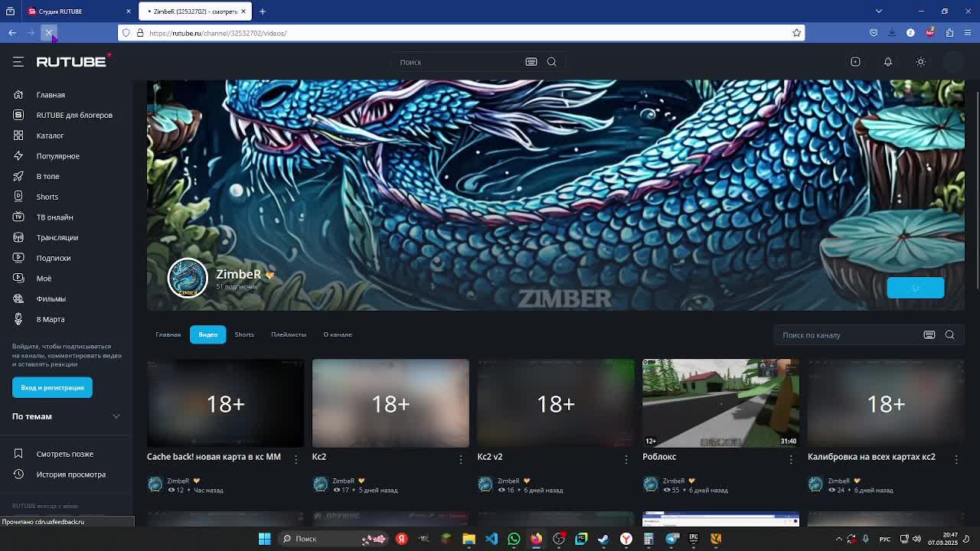Click the blue subscribe button on banner
Image resolution: width=980 pixels, height=551 pixels.
[x=915, y=288]
